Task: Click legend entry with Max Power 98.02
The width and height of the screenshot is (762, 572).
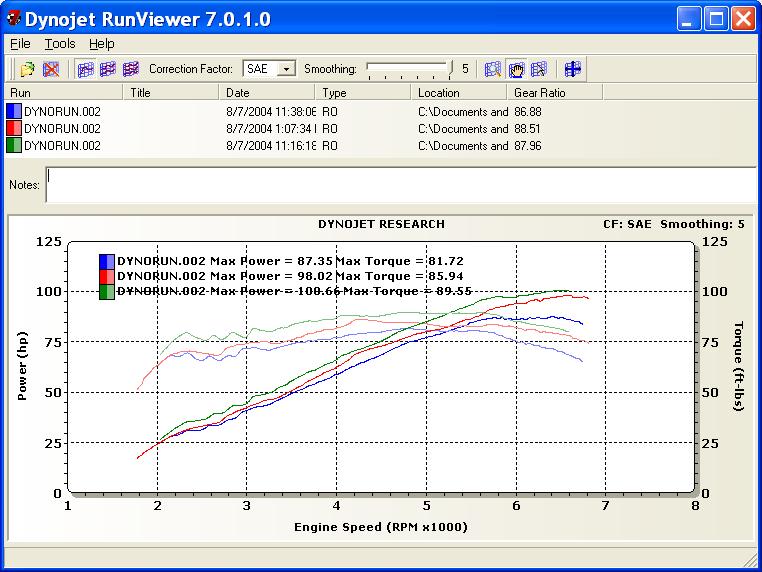Action: 291,276
